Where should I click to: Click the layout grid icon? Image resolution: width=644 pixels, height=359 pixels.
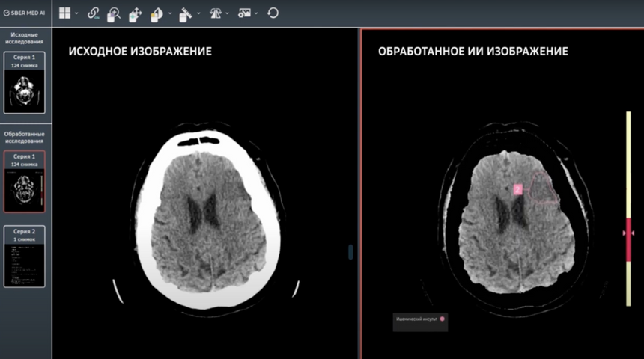(x=65, y=13)
